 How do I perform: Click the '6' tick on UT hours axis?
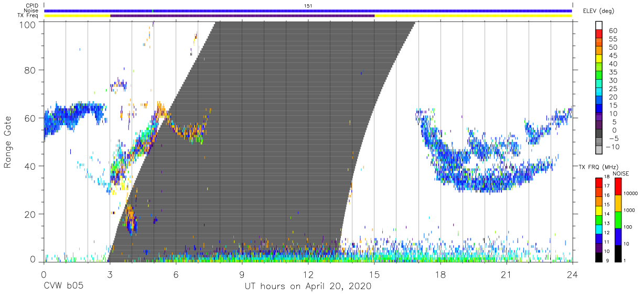click(x=176, y=274)
